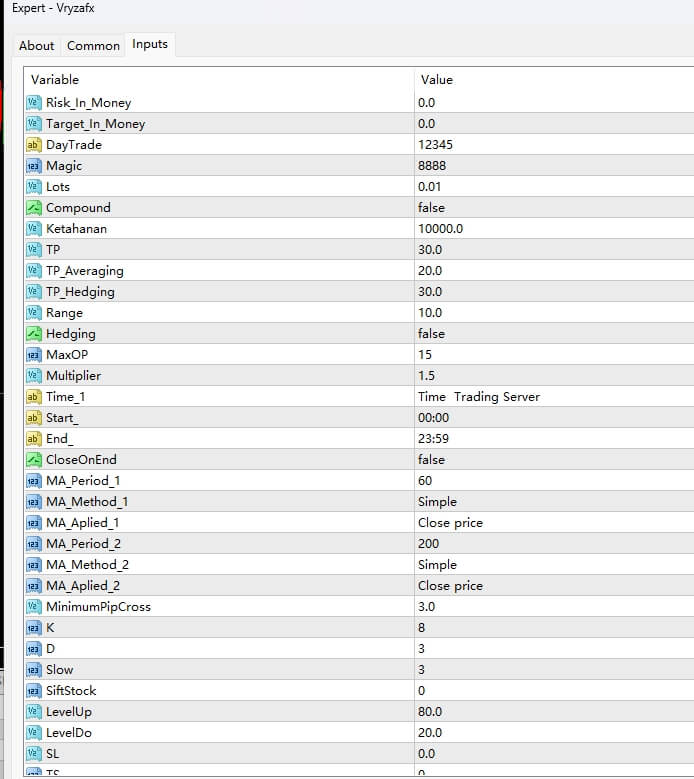Select the Target_In_Money variable name
The width and height of the screenshot is (694, 779).
(x=95, y=124)
